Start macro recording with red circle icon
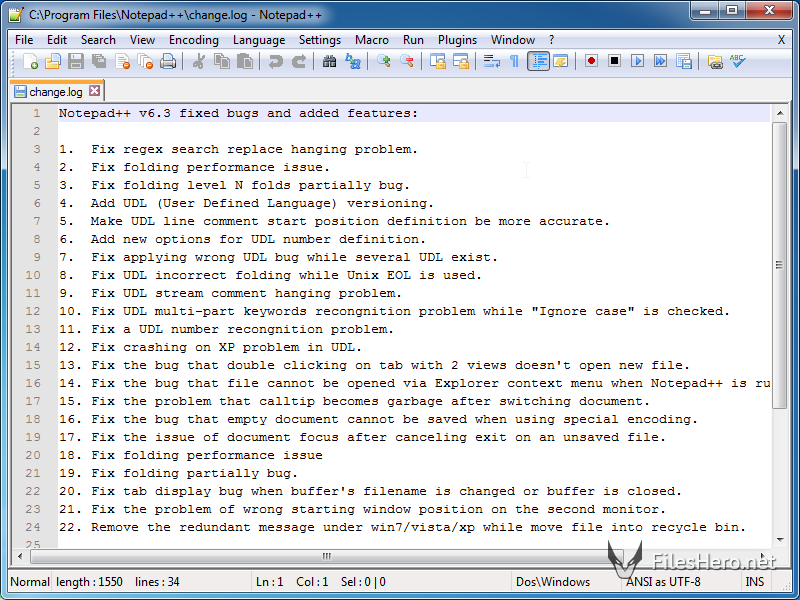 [x=591, y=62]
